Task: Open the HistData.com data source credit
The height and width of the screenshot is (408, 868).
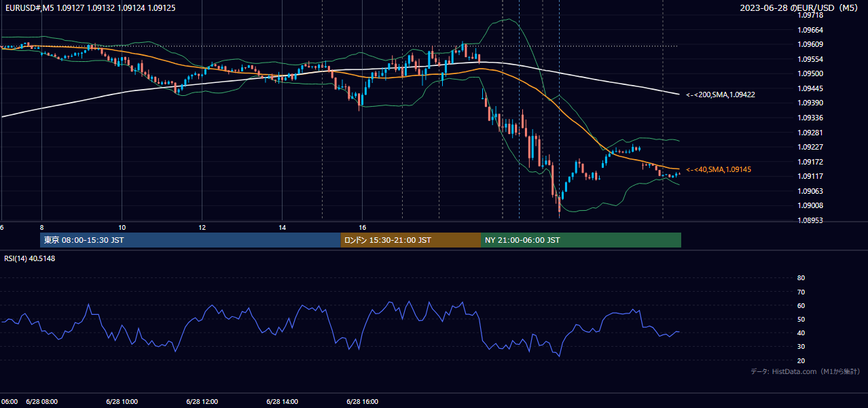Action: (805, 371)
